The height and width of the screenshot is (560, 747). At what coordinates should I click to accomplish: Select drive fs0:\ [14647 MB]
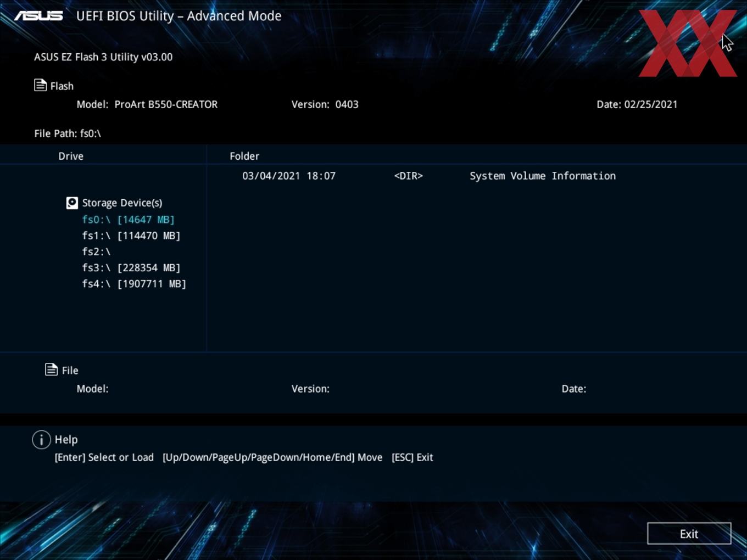coord(128,220)
